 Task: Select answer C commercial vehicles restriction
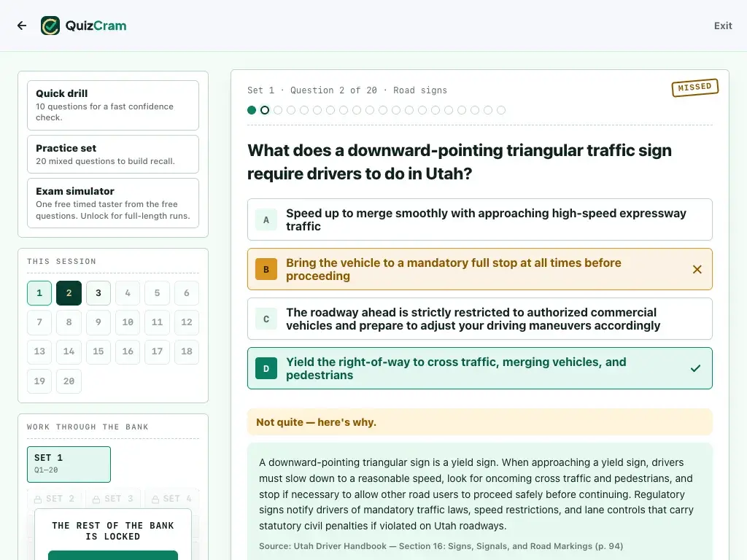coord(480,319)
